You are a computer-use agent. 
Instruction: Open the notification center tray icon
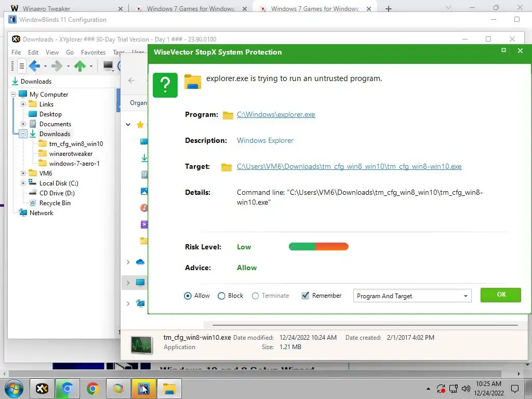click(x=515, y=389)
